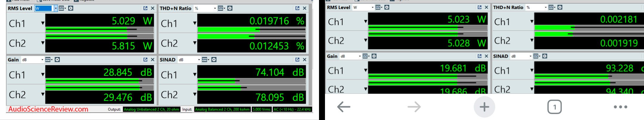Click the AudioScienceReview.com link
644x120 pixels.
[48, 109]
